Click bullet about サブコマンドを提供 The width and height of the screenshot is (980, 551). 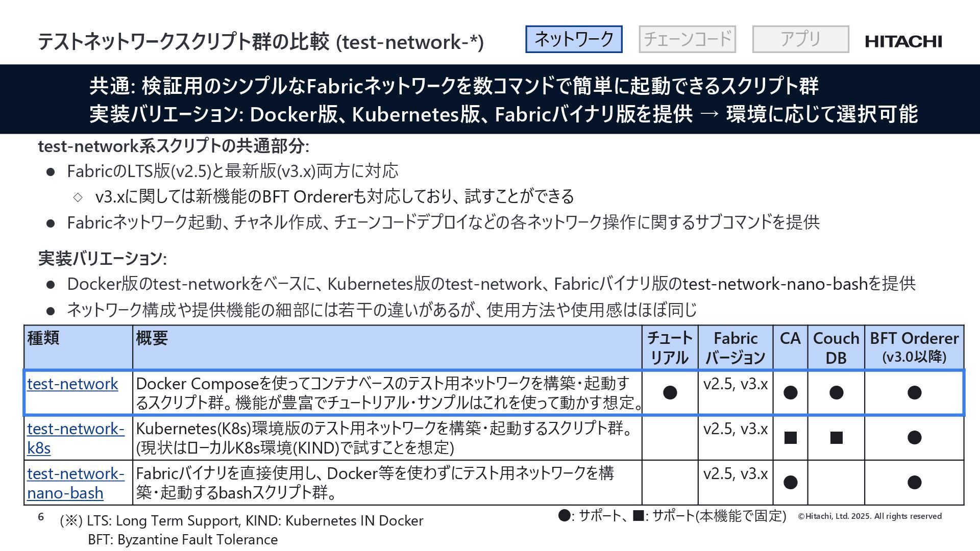(x=443, y=222)
